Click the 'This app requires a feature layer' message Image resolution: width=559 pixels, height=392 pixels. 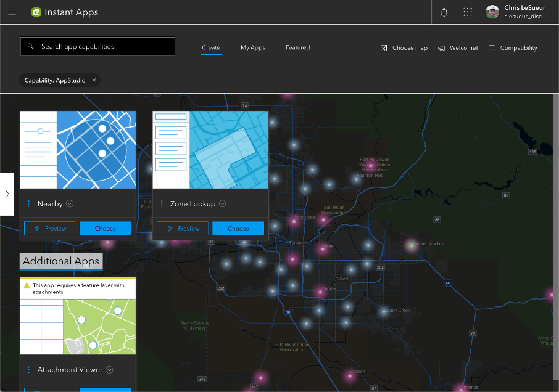78,288
